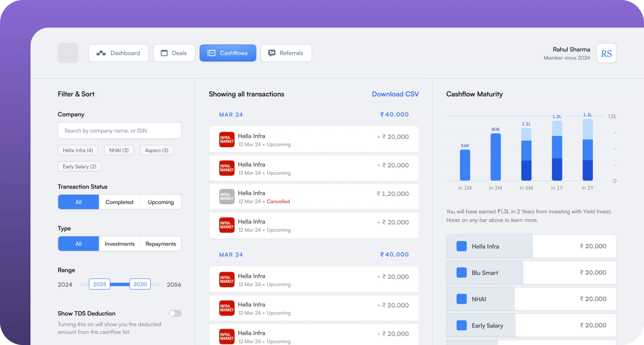This screenshot has width=644, height=345.
Task: Click the 2024 range minimum label
Action: tap(65, 284)
